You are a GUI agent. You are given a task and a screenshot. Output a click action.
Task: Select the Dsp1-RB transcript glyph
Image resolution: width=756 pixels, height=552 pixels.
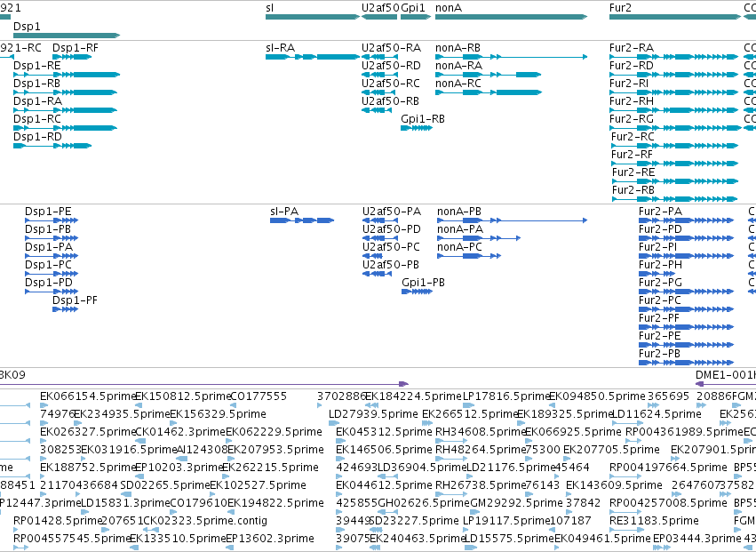tap(65, 92)
